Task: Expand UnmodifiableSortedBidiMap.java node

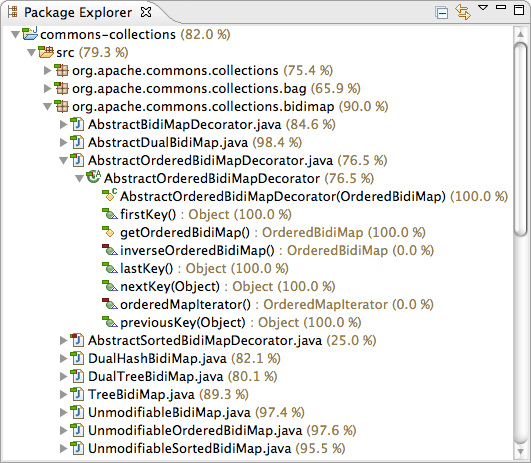Action: 63,448
